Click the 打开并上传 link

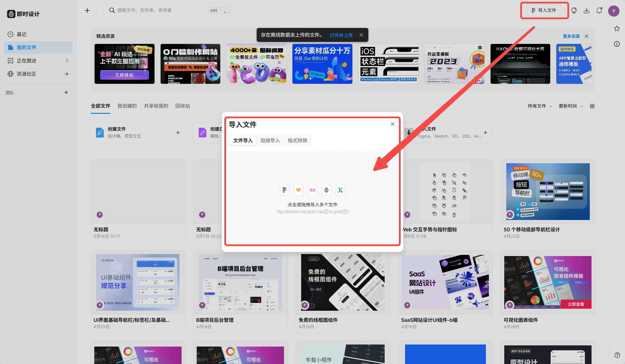pos(341,35)
